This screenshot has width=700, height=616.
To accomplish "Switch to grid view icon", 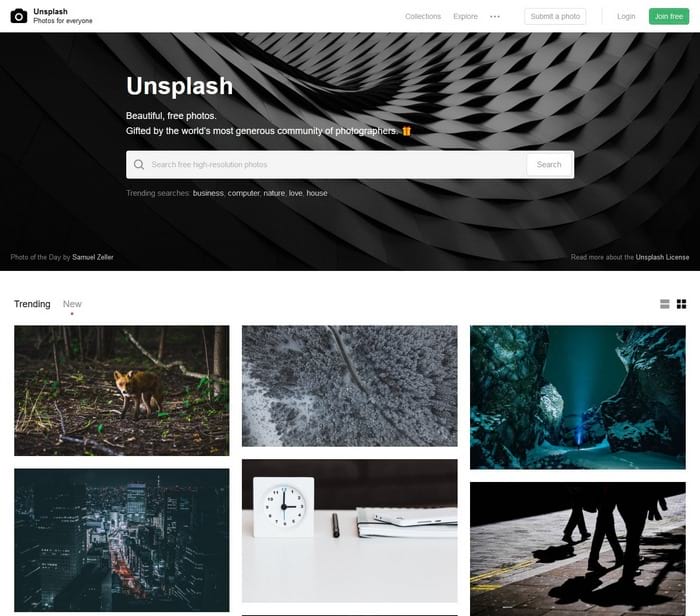I will pyautogui.click(x=681, y=304).
